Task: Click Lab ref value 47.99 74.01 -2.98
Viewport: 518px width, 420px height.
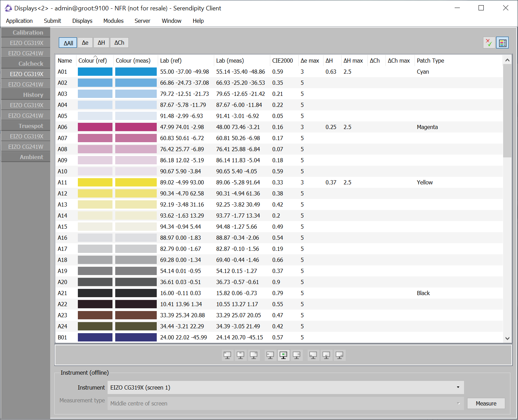Action: [x=182, y=127]
